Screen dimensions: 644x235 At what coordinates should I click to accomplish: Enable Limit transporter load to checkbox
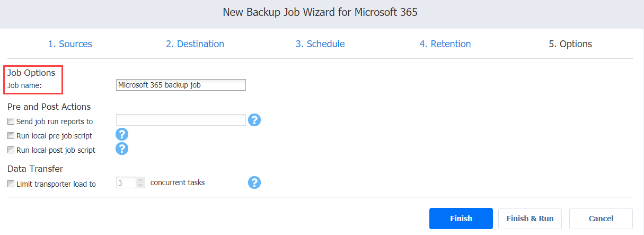coord(11,184)
